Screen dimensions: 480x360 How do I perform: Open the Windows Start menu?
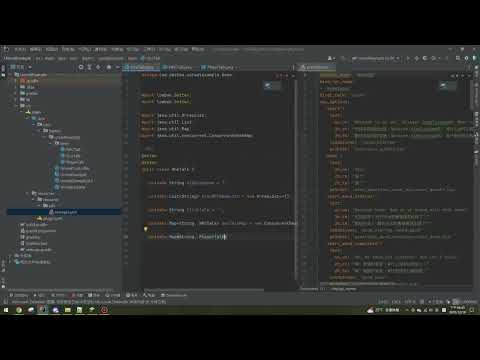tap(6, 310)
